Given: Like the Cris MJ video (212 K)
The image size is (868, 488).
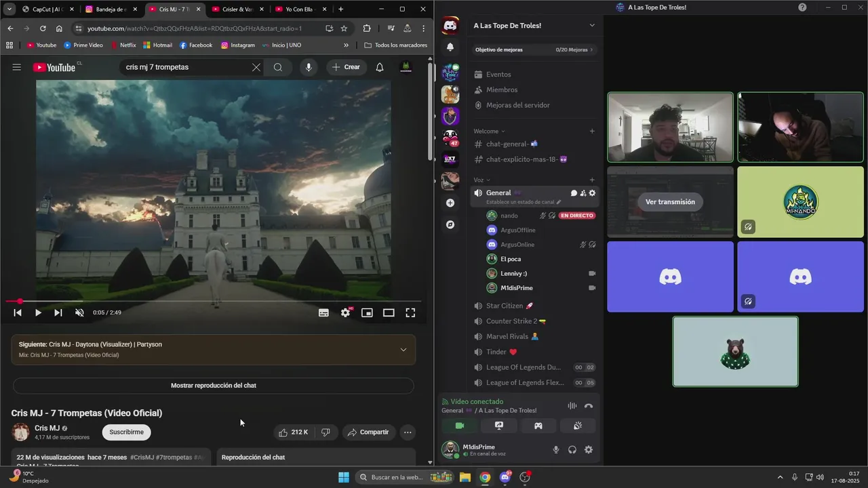Looking at the screenshot, I should 292,432.
